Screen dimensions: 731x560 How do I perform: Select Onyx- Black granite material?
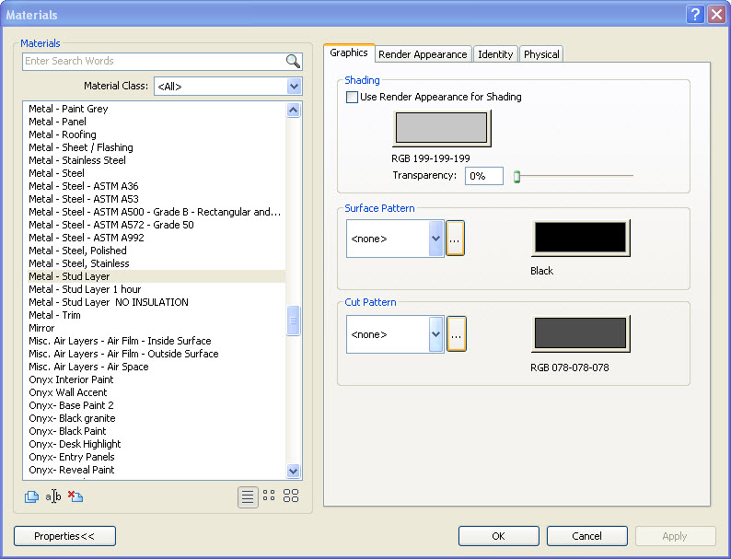click(72, 418)
